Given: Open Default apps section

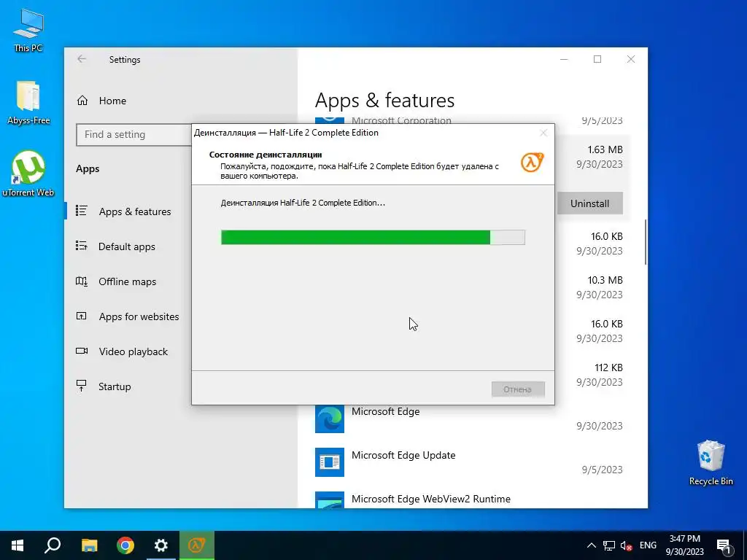Looking at the screenshot, I should [128, 246].
